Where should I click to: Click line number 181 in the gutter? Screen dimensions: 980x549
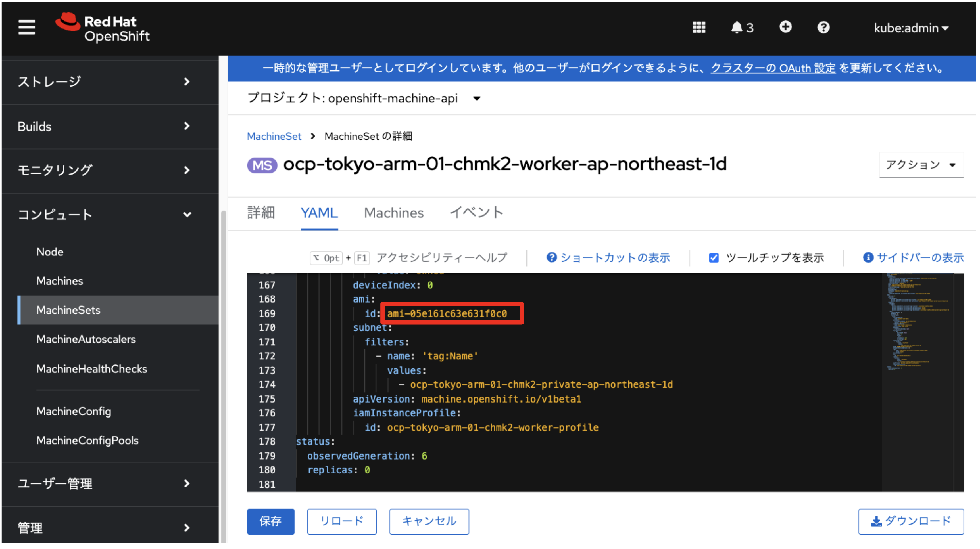coord(267,485)
